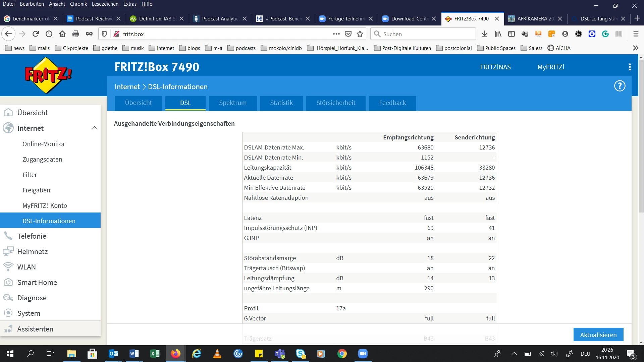Click the WLAN wifi icon in sidebar

(8, 267)
